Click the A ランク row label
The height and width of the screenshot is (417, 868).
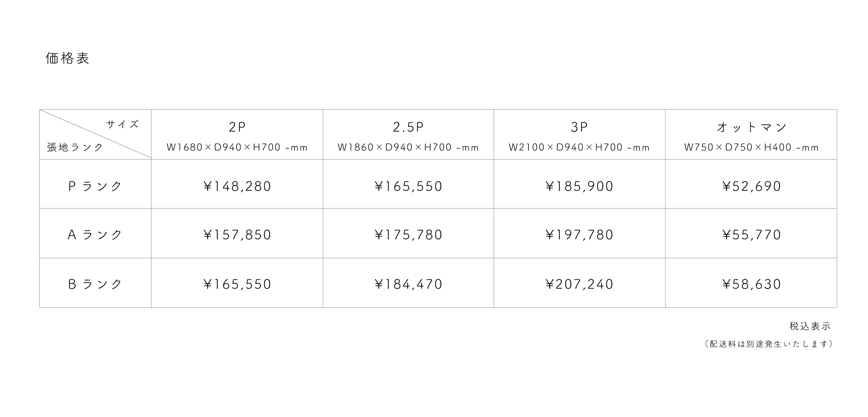pyautogui.click(x=95, y=235)
